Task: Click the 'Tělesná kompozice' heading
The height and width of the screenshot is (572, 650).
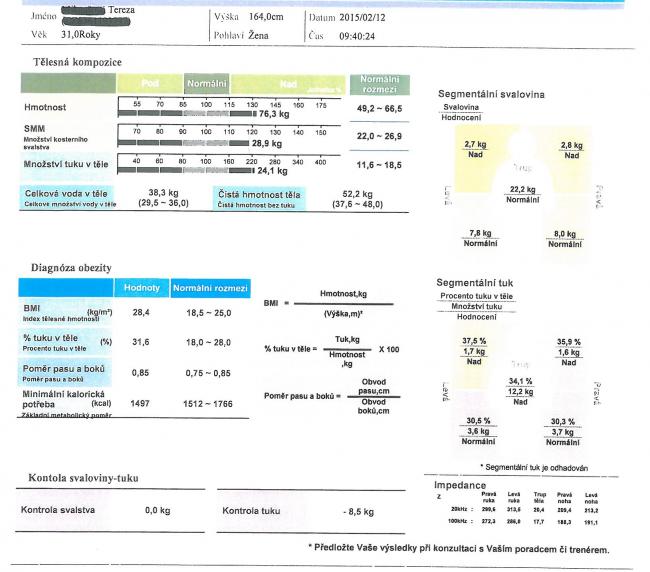Action: (78, 62)
